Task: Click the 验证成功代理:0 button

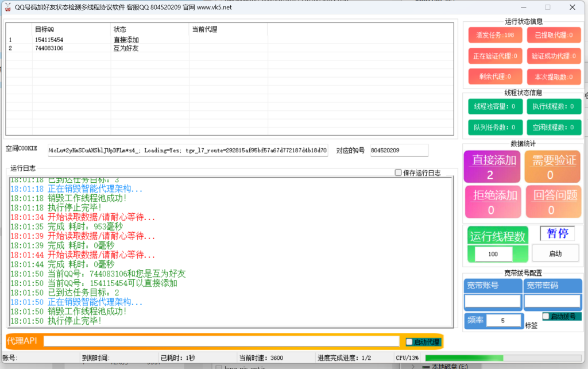Action: coord(554,56)
